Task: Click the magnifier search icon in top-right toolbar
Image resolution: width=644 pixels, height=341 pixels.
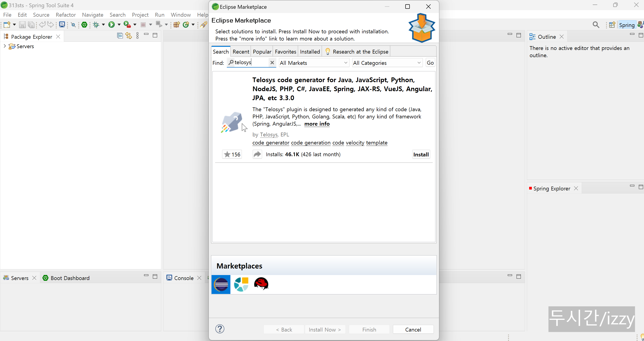Action: point(596,25)
